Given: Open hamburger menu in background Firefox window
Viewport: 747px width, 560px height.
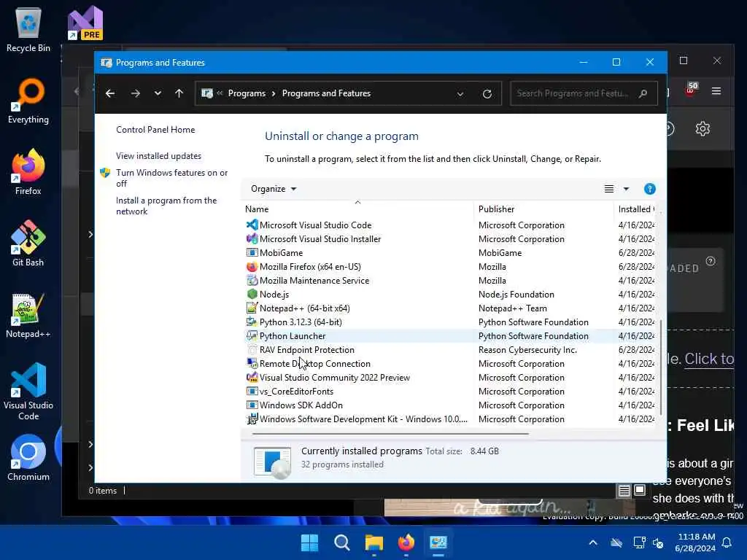Looking at the screenshot, I should click(716, 91).
